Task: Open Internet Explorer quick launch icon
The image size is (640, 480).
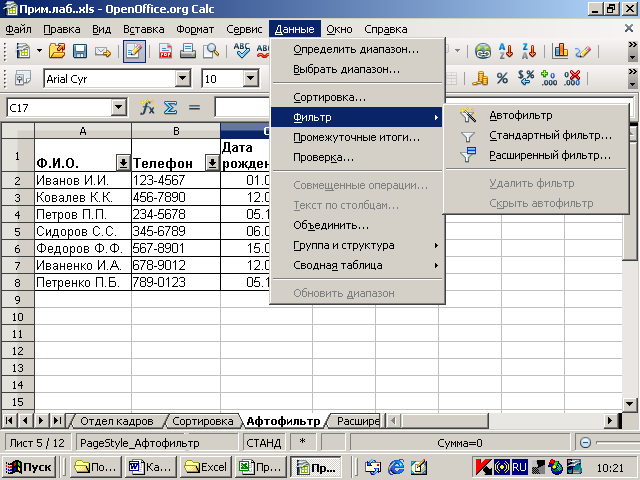Action: (x=396, y=467)
